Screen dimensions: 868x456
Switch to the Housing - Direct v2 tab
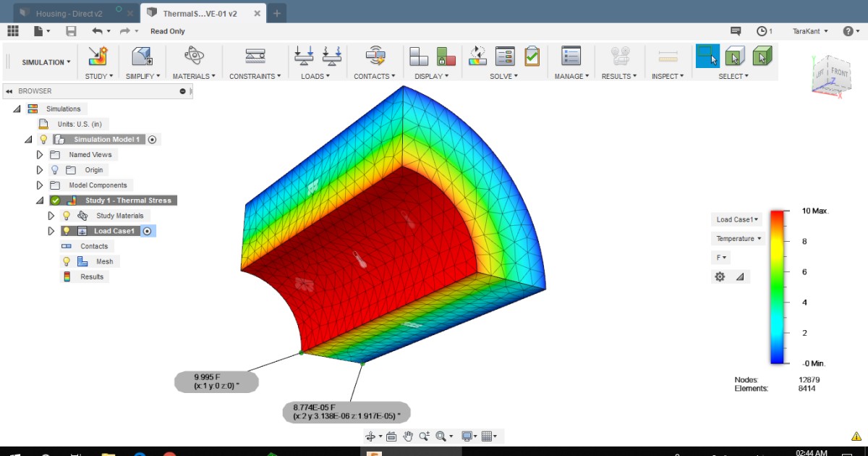[69, 12]
